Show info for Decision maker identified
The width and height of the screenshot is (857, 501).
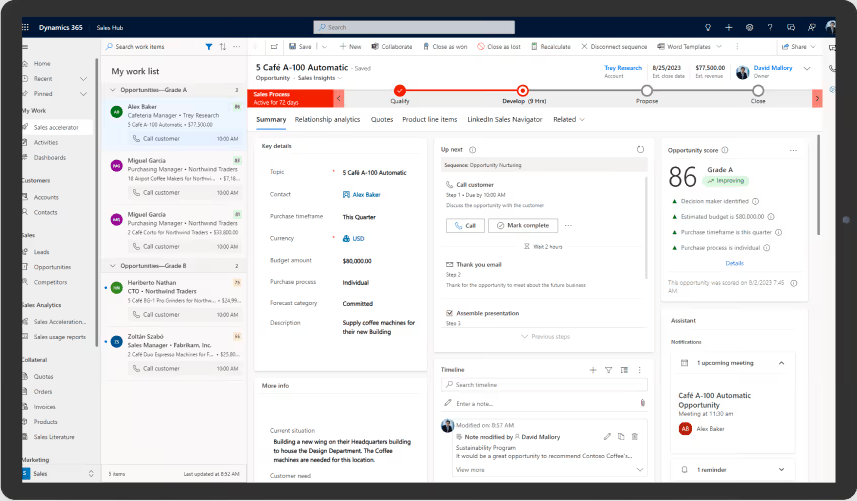coord(755,201)
